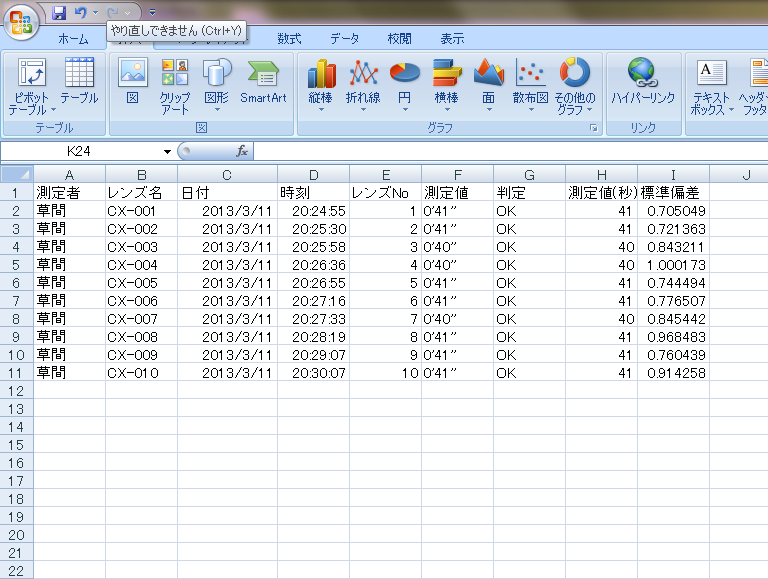Screen dimensions: 768x579
Task: Insert a table (テーブル)
Action: coord(79,81)
